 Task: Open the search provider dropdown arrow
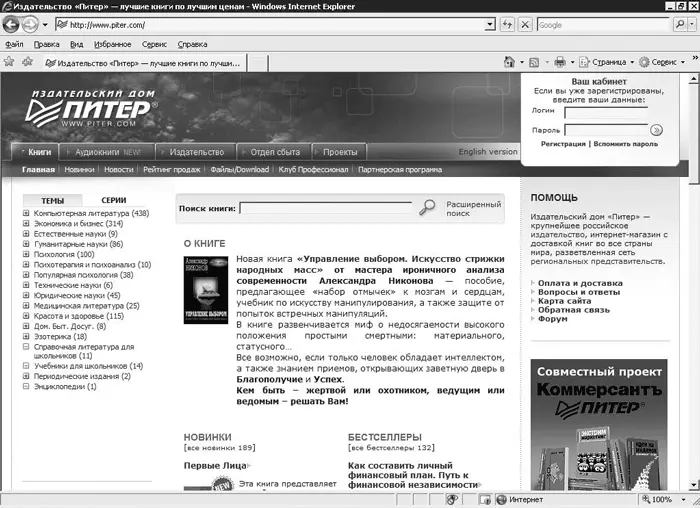692,24
